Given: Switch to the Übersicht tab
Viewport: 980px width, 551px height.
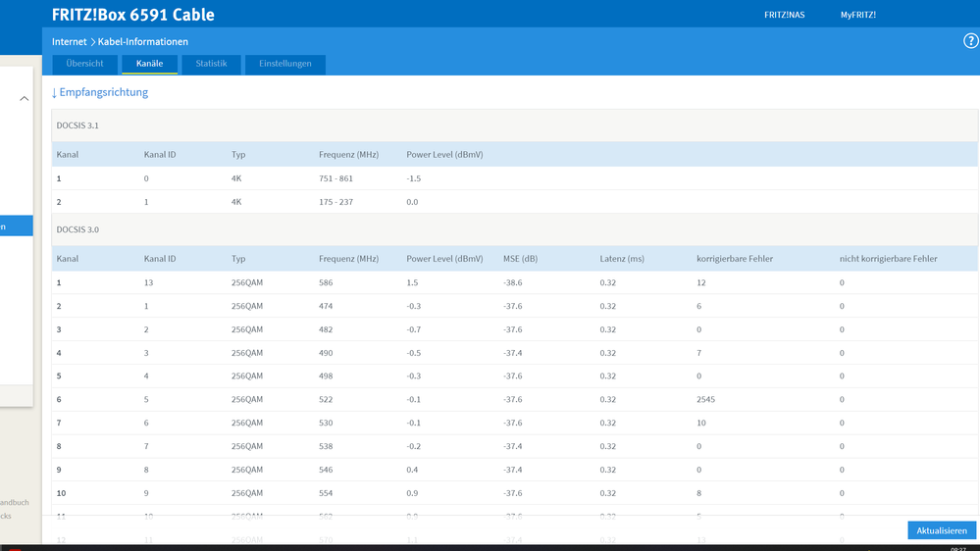Looking at the screenshot, I should pyautogui.click(x=85, y=64).
